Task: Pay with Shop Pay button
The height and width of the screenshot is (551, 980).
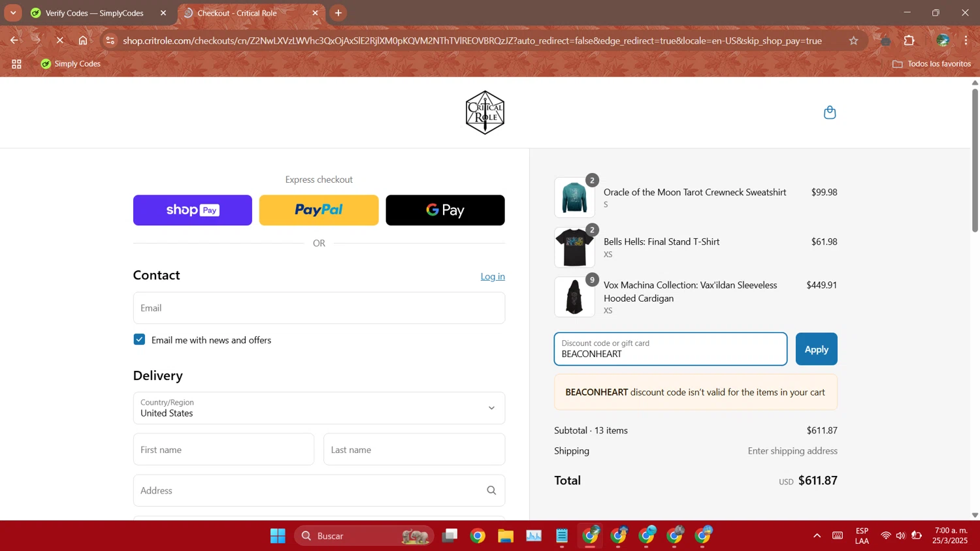Action: tap(193, 210)
